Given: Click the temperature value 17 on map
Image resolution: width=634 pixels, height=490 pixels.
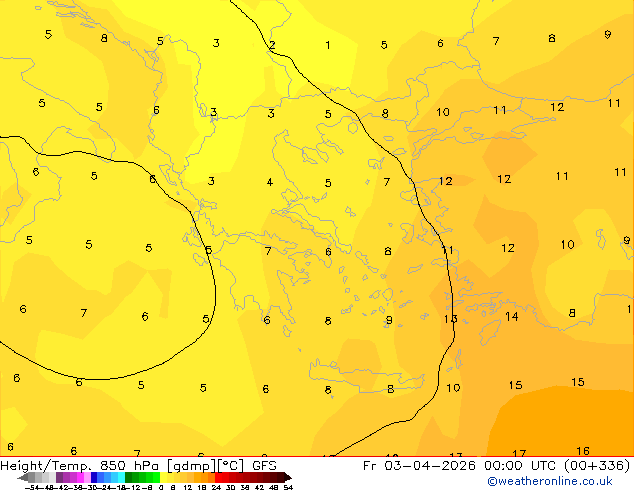Looking at the screenshot, I should (519, 453).
